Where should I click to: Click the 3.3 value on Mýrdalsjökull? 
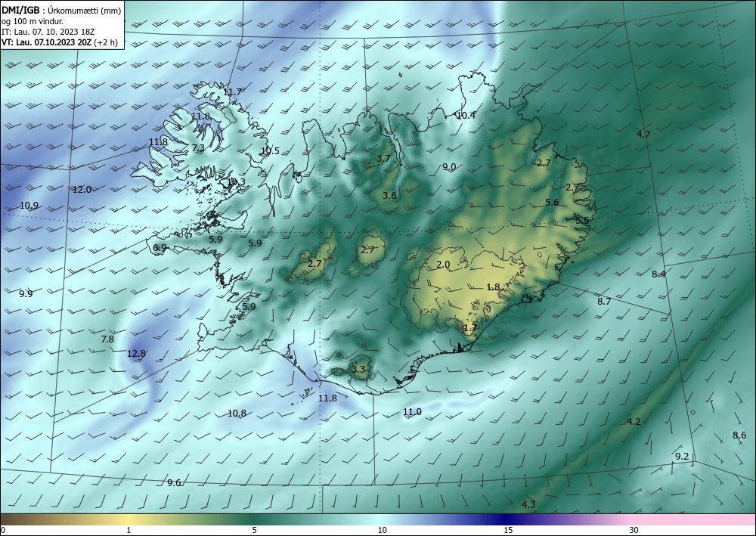(358, 369)
